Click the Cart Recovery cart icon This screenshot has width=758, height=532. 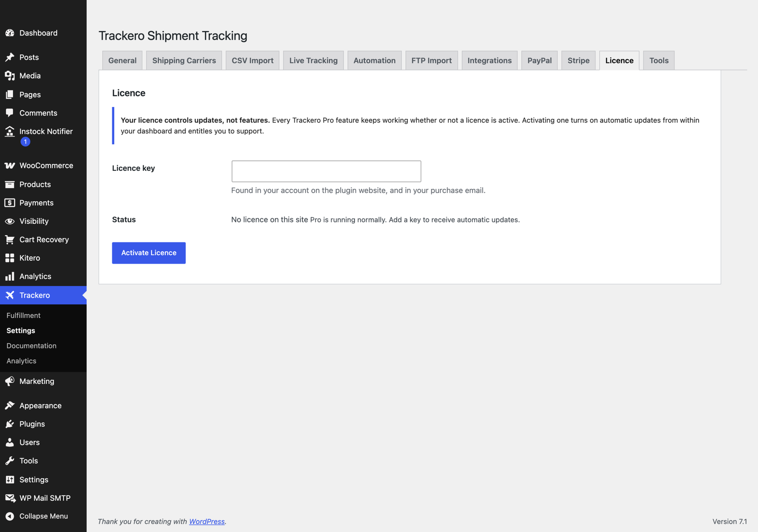tap(9, 240)
